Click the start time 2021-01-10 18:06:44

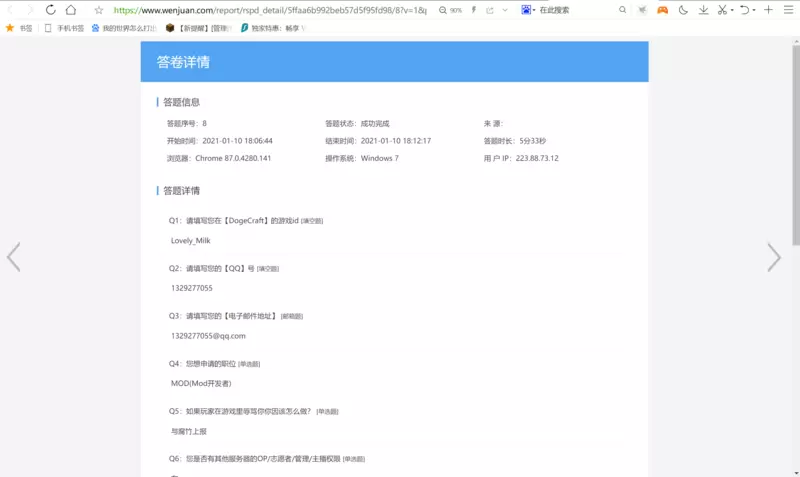237,141
